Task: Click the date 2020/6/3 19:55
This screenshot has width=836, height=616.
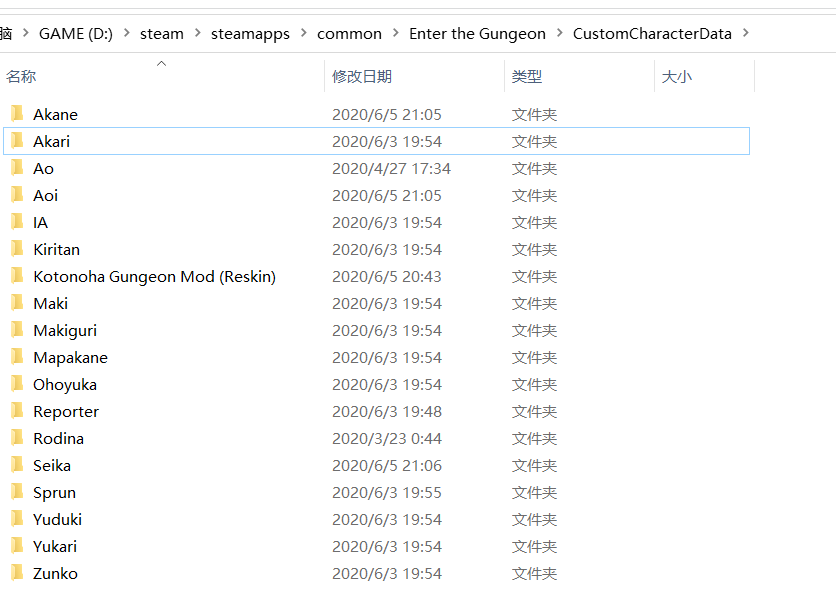Action: click(387, 493)
